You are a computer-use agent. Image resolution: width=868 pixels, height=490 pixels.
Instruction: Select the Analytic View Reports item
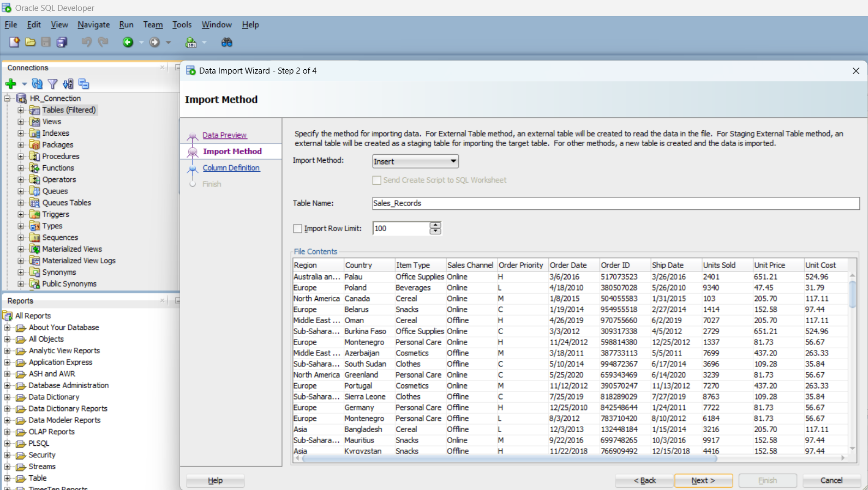click(64, 350)
